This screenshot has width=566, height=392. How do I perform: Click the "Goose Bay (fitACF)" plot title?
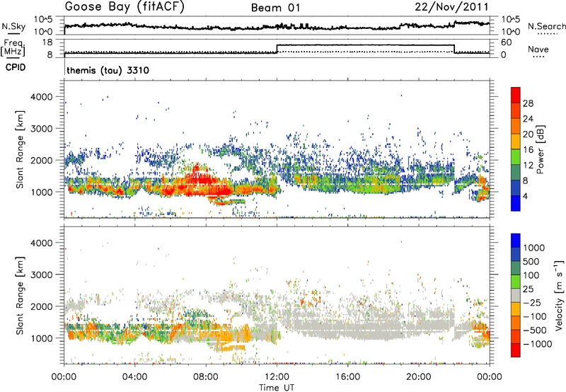125,6
